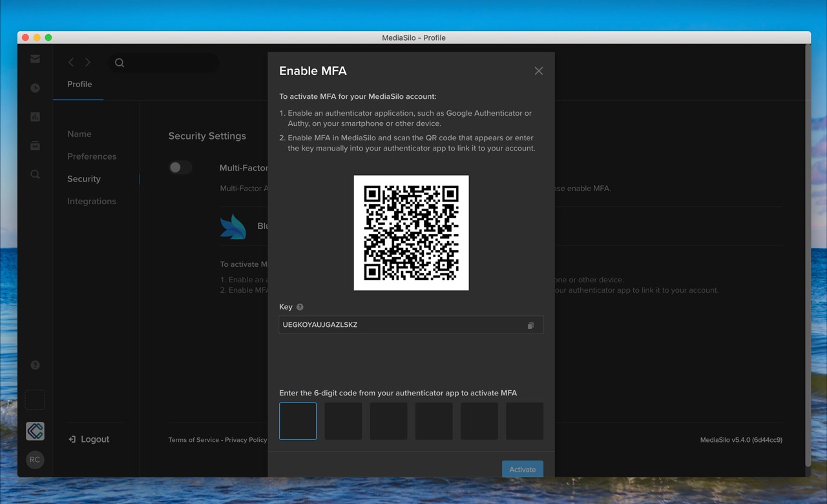Close the Enable MFA dialog
This screenshot has height=504, width=827.
539,71
